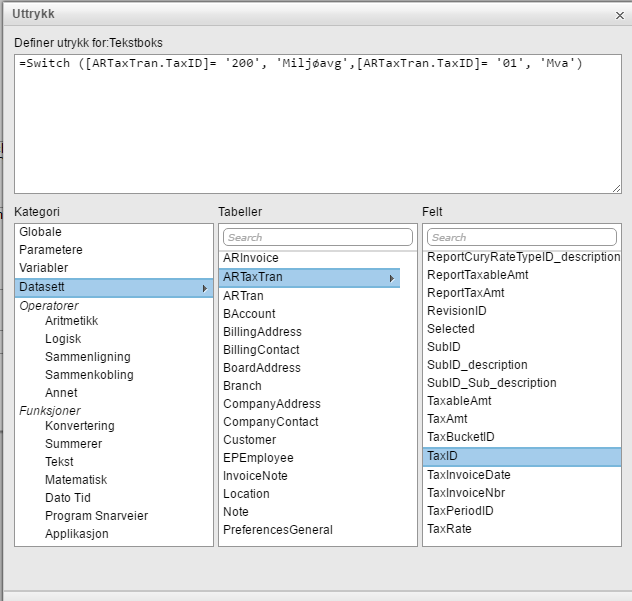Click the Felt search field
Viewport: 632px width, 601px height.
[521, 237]
